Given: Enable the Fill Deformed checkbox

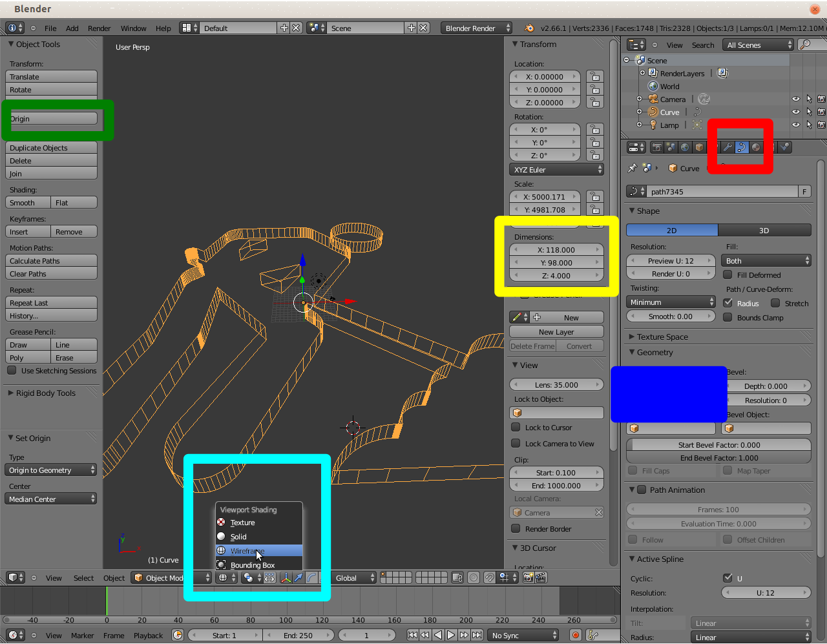Looking at the screenshot, I should pyautogui.click(x=728, y=275).
